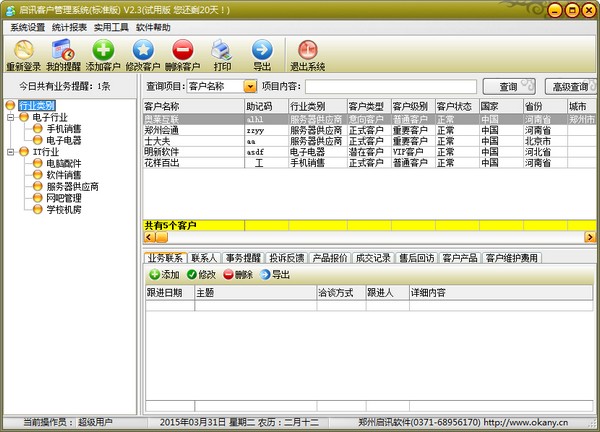Switch to the 业务联系 tab
Viewport: 600px width, 432px height.
click(165, 258)
